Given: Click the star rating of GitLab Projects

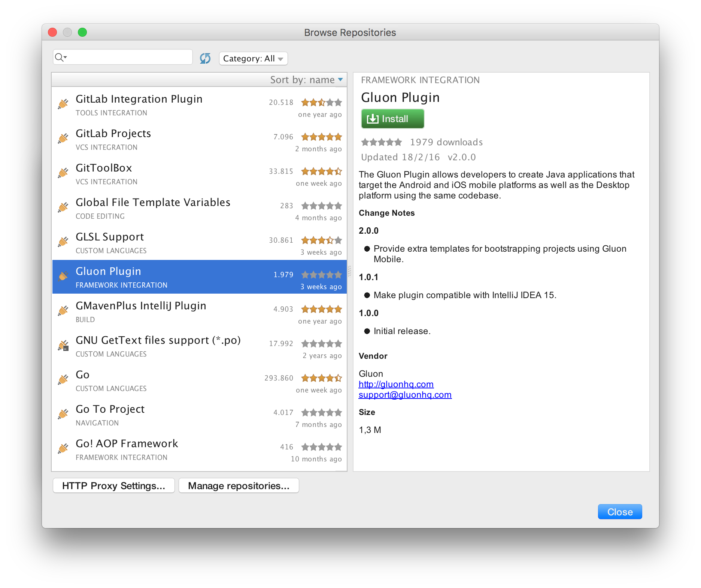Looking at the screenshot, I should click(322, 137).
